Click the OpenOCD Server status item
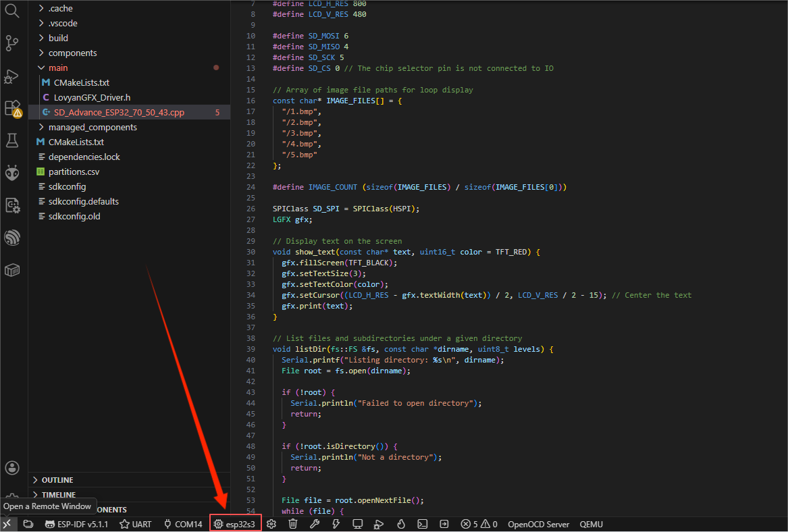 tap(538, 524)
